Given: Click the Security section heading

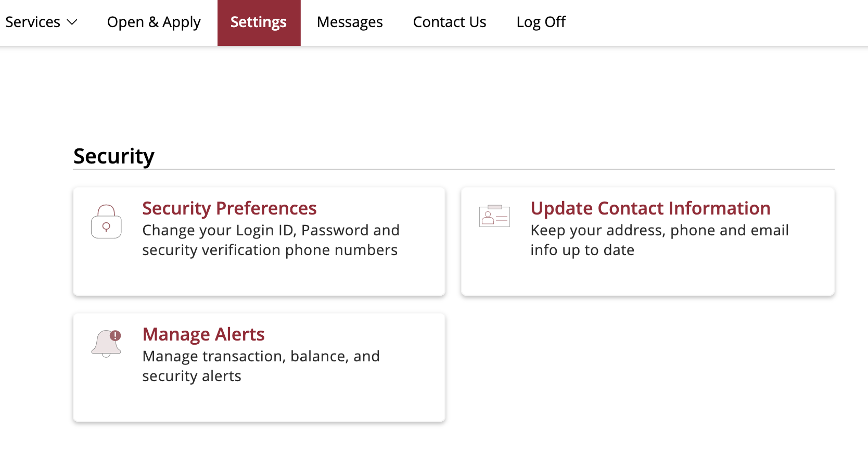Looking at the screenshot, I should (114, 156).
